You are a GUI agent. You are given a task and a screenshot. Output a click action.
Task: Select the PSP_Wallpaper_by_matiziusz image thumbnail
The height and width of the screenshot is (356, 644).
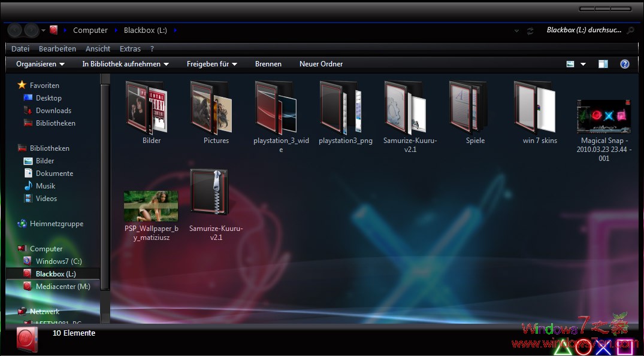pyautogui.click(x=151, y=206)
